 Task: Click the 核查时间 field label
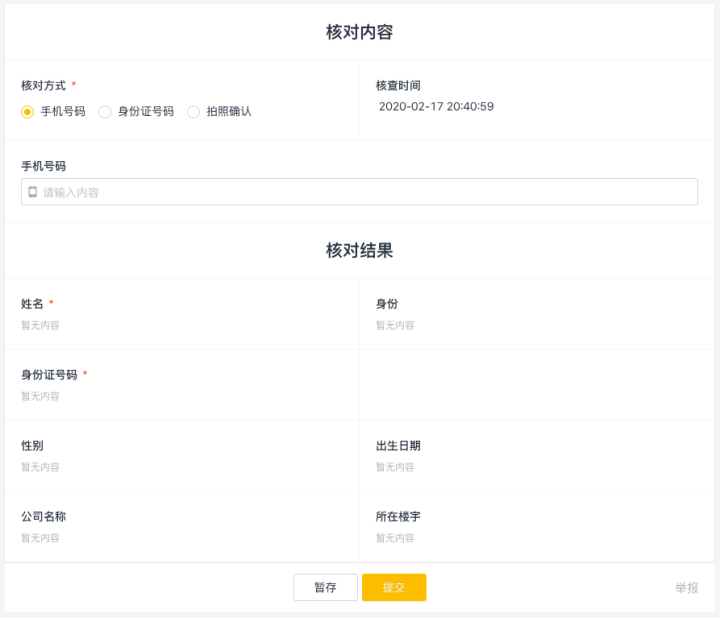[398, 85]
